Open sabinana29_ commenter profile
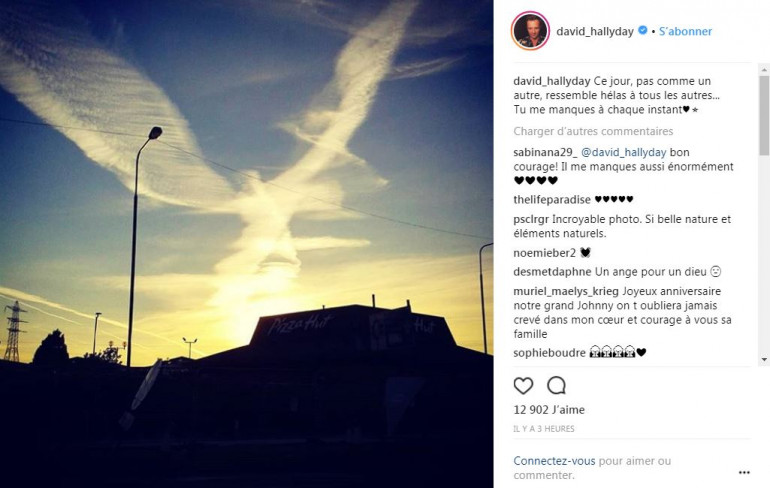The height and width of the screenshot is (488, 770). (546, 152)
